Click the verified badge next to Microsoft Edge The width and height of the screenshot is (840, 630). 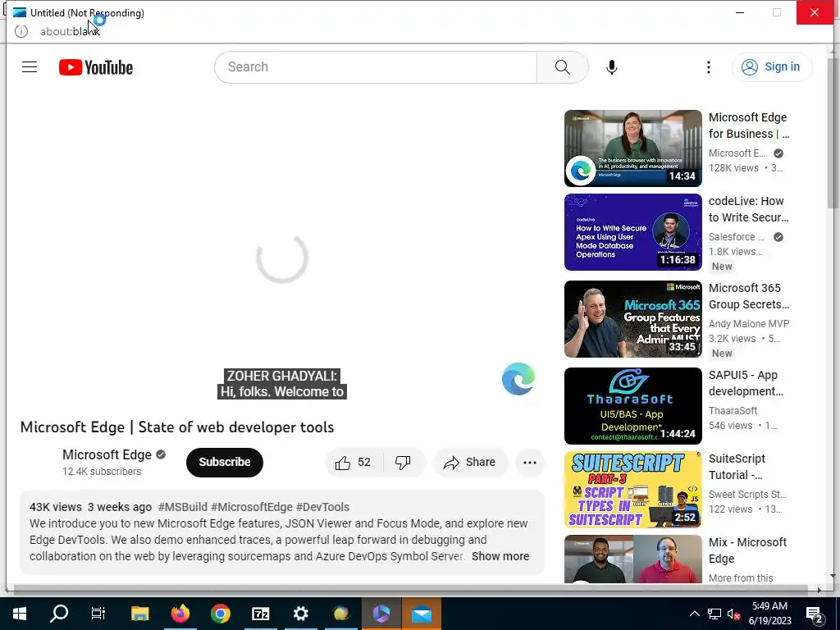(x=161, y=454)
